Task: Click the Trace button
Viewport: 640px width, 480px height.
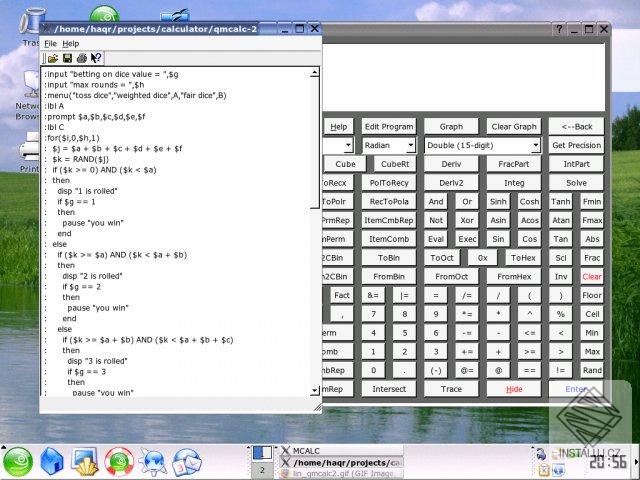Action: pyautogui.click(x=451, y=389)
